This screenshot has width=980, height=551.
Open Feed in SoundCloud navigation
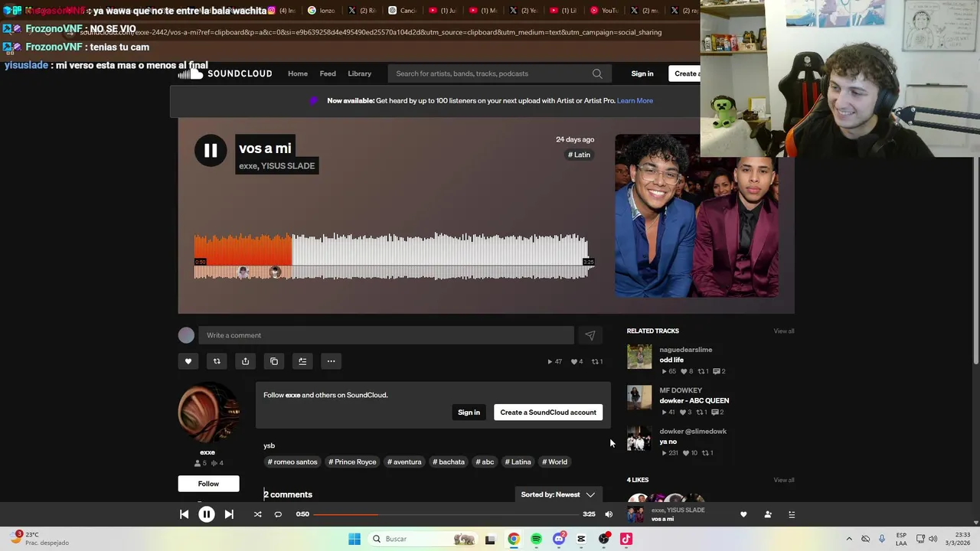tap(328, 73)
